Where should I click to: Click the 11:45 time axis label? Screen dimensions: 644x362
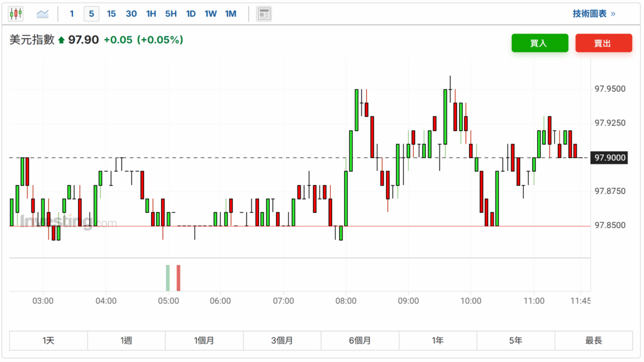tap(580, 301)
